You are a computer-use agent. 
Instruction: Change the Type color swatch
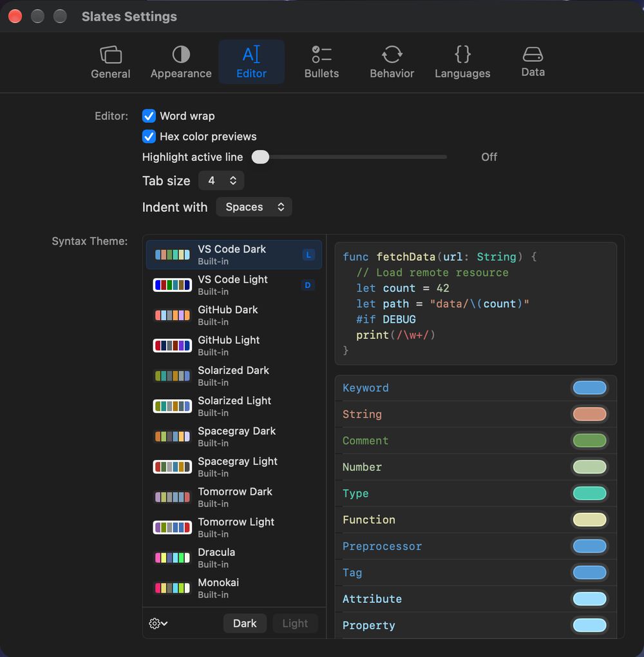tap(589, 493)
